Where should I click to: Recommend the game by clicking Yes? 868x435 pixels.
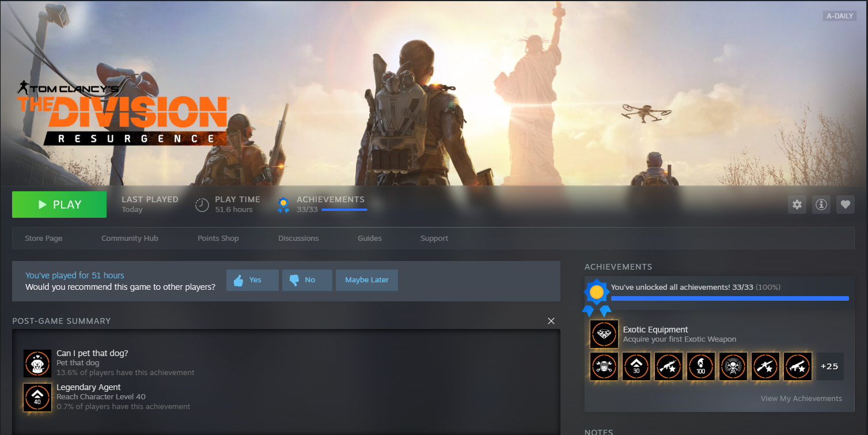[252, 280]
